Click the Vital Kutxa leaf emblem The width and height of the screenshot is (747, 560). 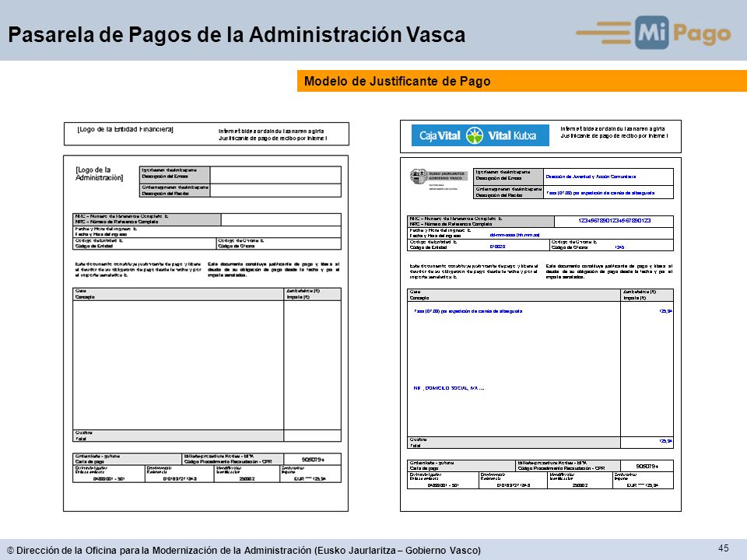click(x=475, y=135)
